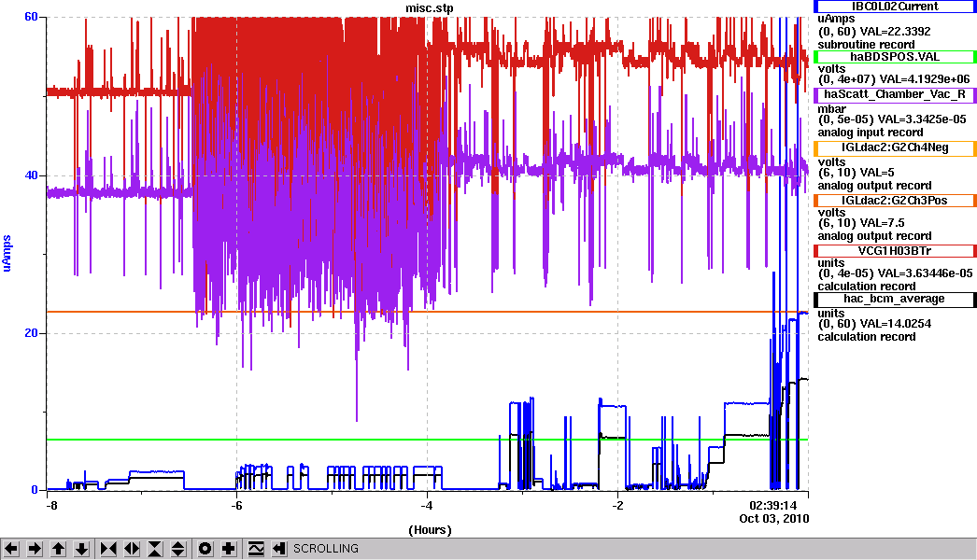
Task: Click the y-axis 40 tick label
Action: click(x=31, y=175)
